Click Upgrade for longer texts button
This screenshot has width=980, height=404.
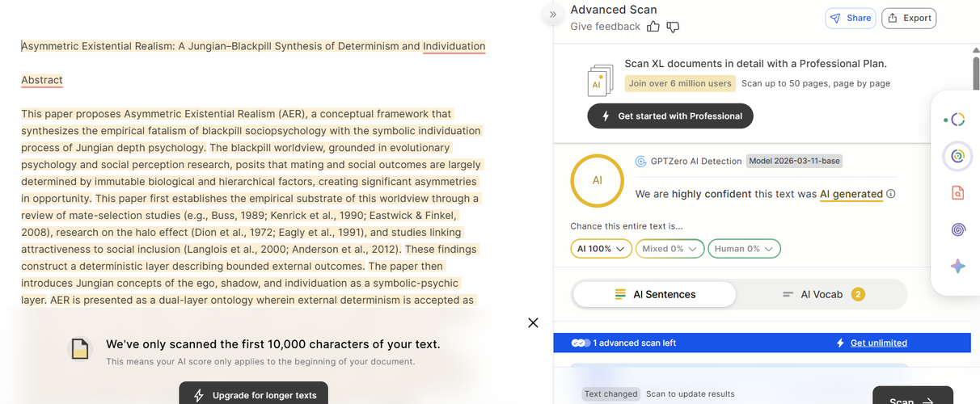point(254,393)
